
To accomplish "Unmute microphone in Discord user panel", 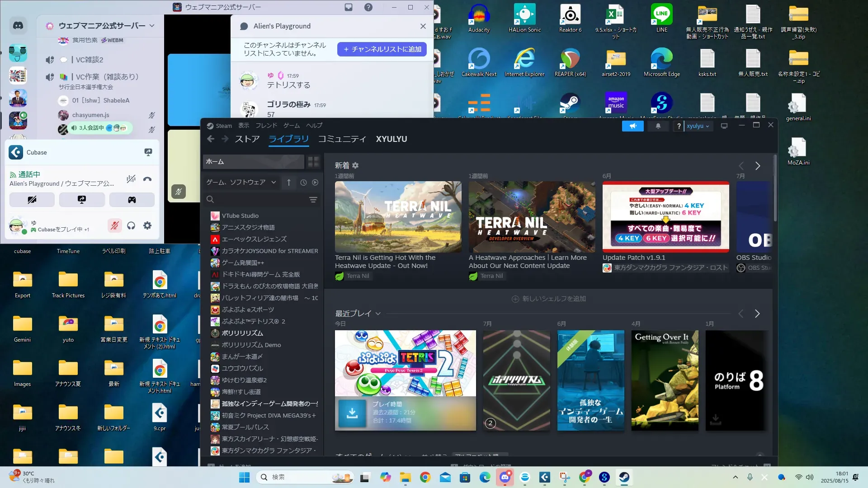I will pyautogui.click(x=115, y=225).
